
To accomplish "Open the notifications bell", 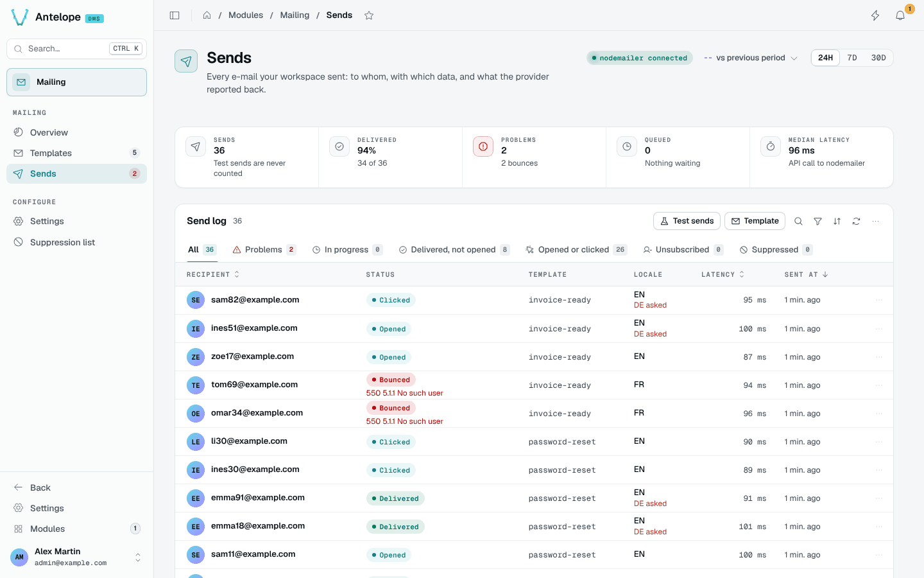I will (900, 15).
